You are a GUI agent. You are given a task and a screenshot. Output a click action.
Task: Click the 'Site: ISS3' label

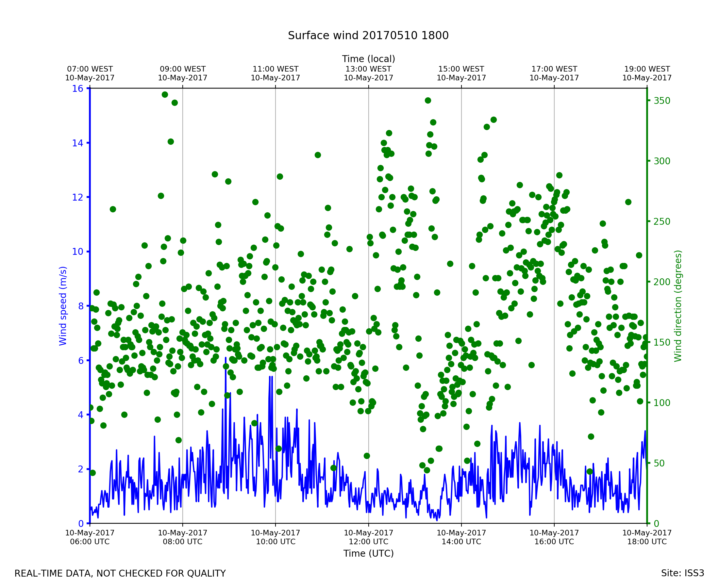point(682,573)
